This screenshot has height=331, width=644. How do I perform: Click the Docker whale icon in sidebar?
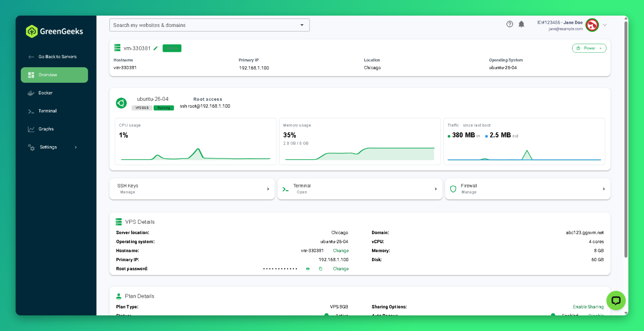31,93
